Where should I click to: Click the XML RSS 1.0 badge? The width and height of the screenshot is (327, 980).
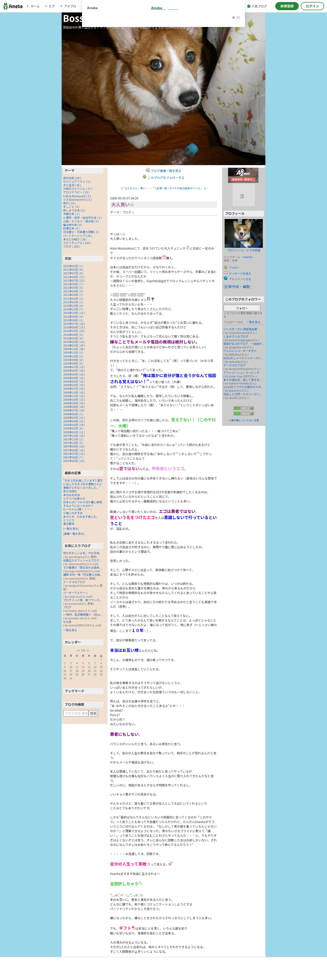(243, 408)
